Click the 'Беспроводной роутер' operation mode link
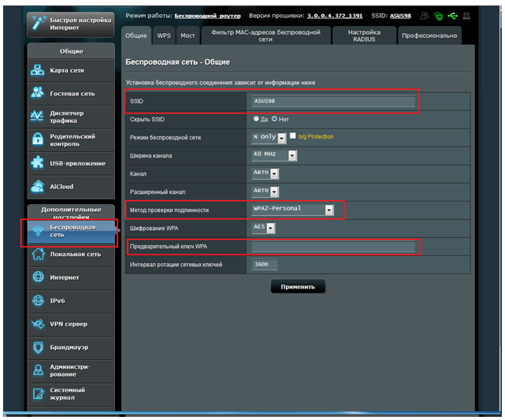Viewport: 505px width, 420px height. [x=207, y=16]
